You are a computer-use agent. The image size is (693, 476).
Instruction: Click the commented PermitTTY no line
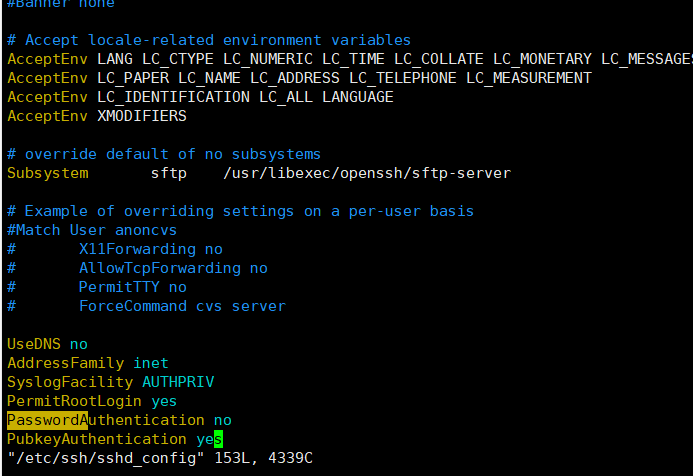pos(132,287)
